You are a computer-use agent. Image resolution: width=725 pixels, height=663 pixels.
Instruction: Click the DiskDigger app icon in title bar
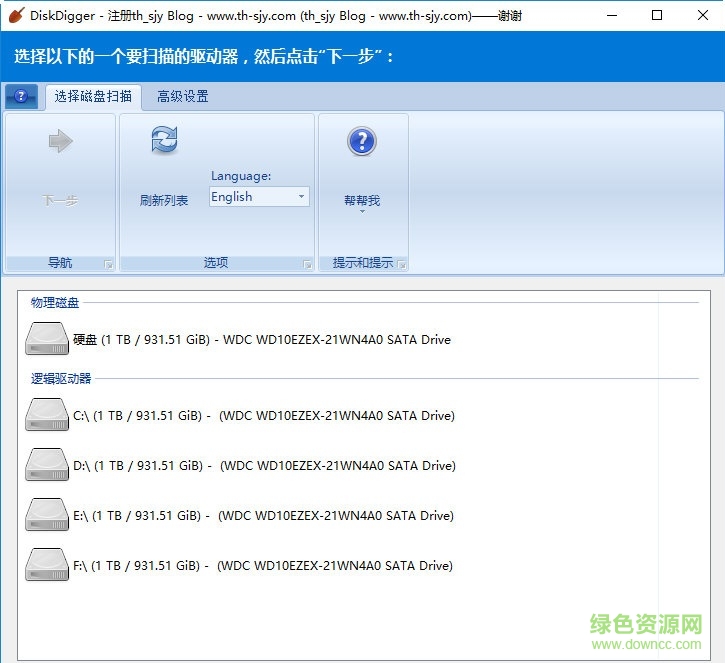[15, 15]
